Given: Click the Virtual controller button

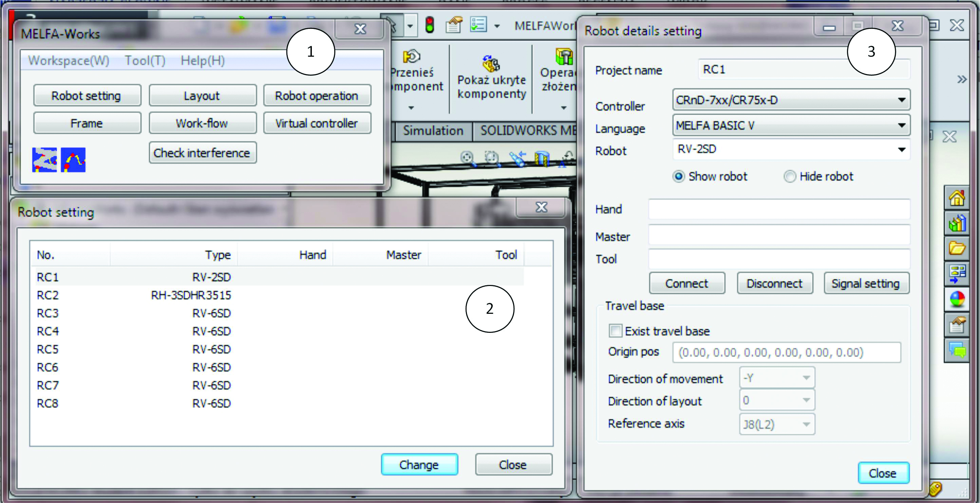Looking at the screenshot, I should (x=317, y=123).
